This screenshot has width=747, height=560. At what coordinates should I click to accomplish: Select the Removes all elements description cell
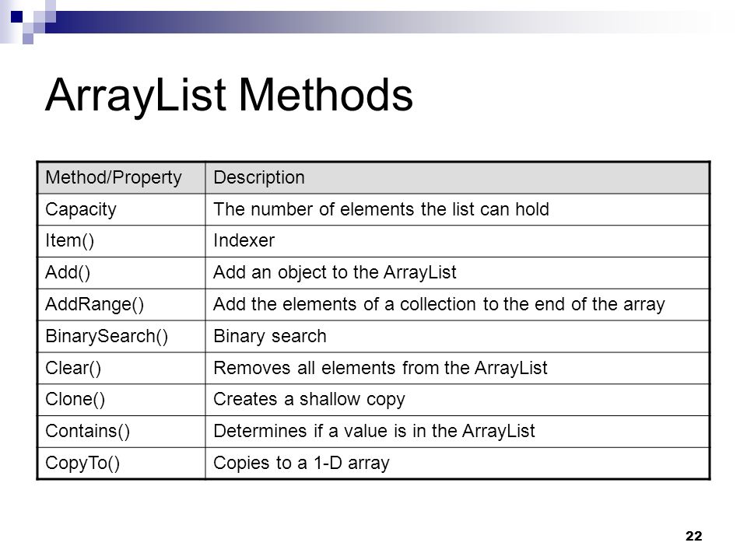[458, 368]
